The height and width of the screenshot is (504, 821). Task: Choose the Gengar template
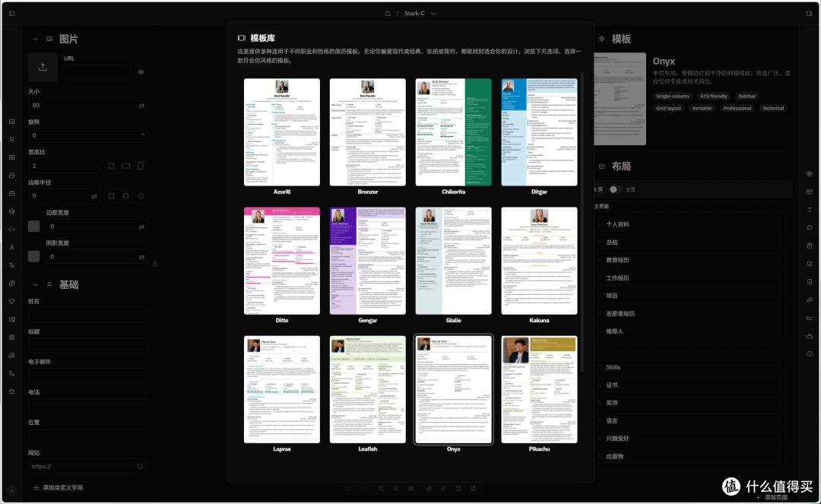(368, 261)
